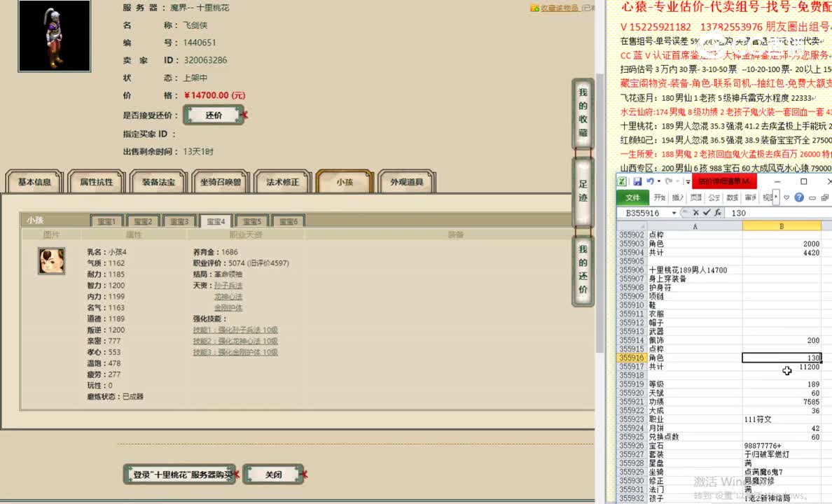Open the 外观道具 appearance items tab
This screenshot has width=832, height=504.
(407, 182)
